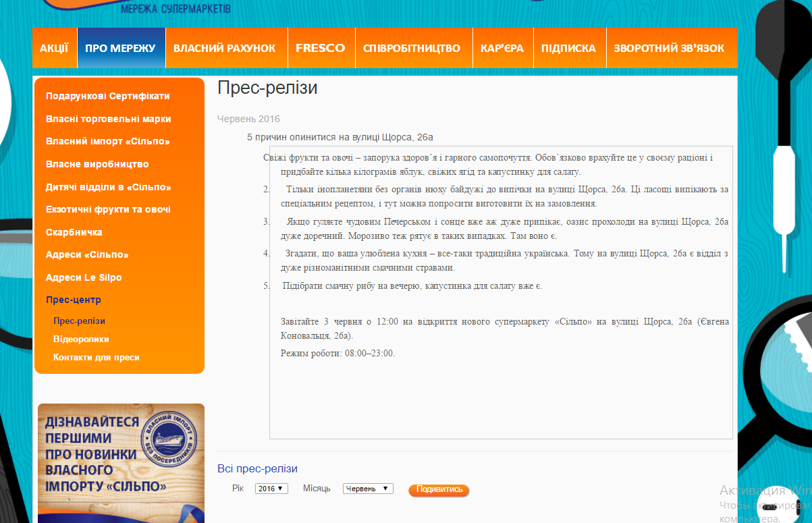Go to the FRESCO section
Viewport: 812px width, 523px height.
coord(320,49)
